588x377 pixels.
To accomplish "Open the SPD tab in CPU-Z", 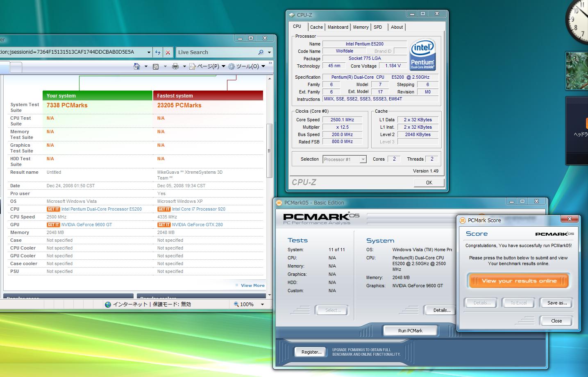I will tap(378, 27).
